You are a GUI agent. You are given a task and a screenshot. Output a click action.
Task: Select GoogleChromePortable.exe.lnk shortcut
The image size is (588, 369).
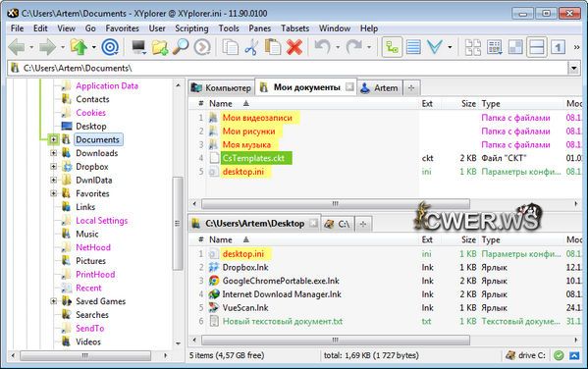click(x=281, y=281)
